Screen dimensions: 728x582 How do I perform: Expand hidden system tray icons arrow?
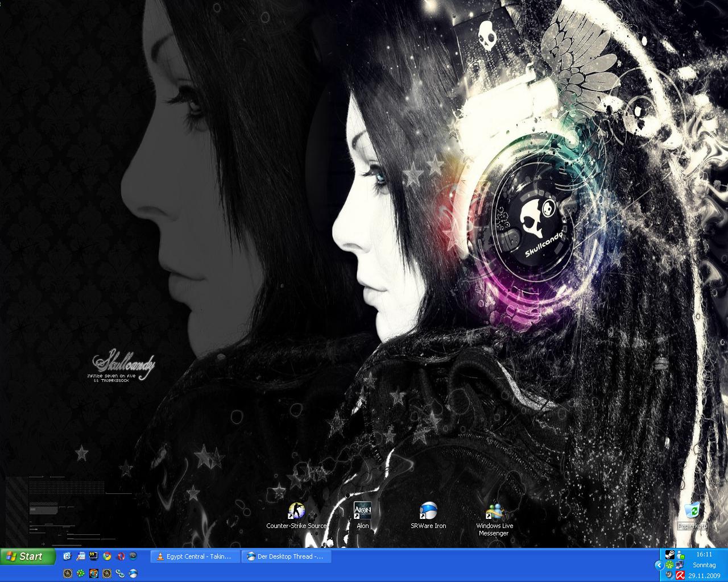(659, 565)
